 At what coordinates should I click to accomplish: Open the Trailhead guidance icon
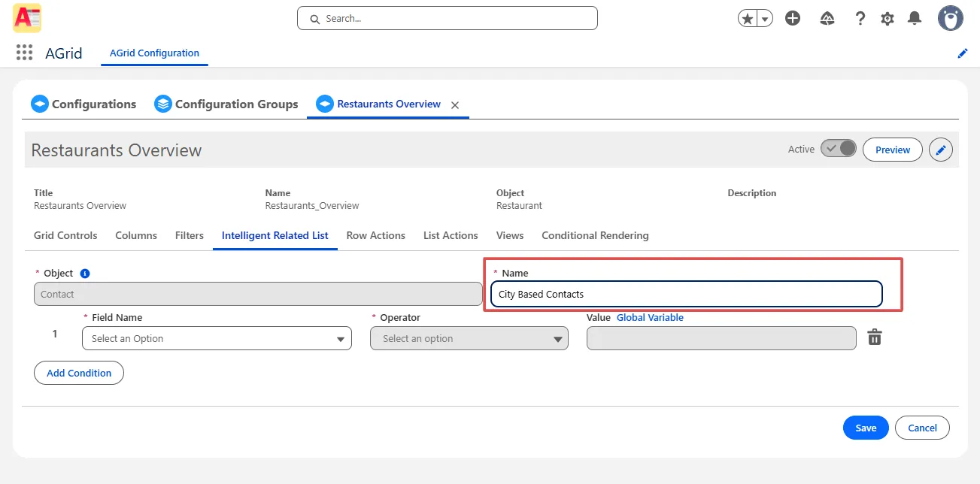pyautogui.click(x=827, y=19)
